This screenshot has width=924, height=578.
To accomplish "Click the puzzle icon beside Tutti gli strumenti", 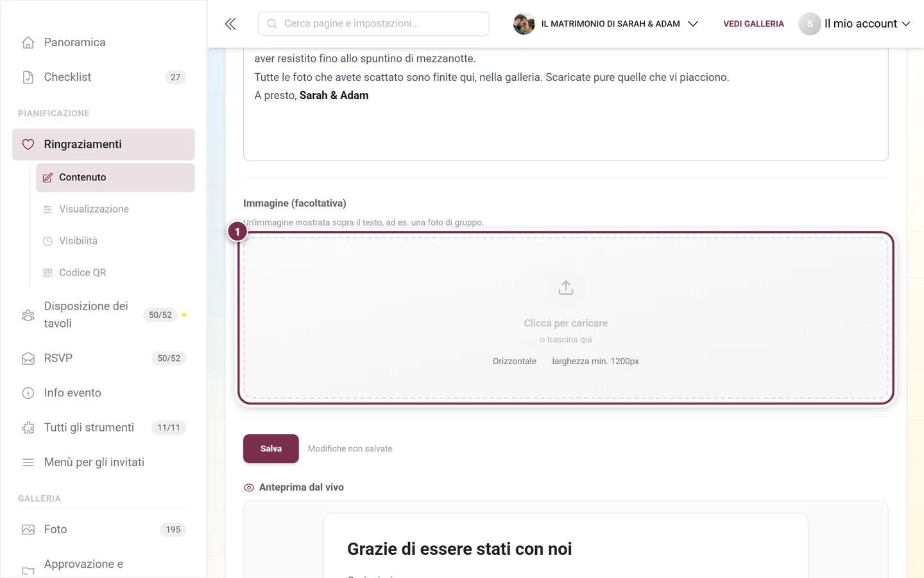I will click(28, 428).
